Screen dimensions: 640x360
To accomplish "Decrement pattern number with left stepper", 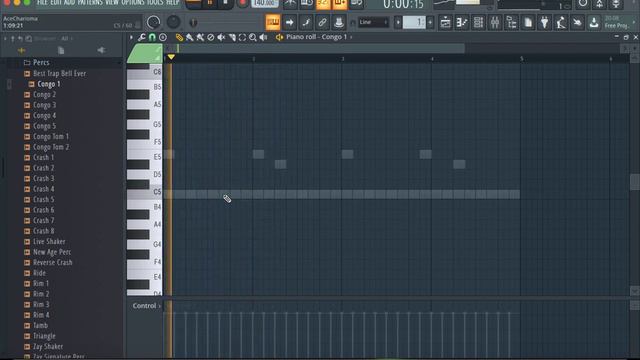I will [398, 22].
